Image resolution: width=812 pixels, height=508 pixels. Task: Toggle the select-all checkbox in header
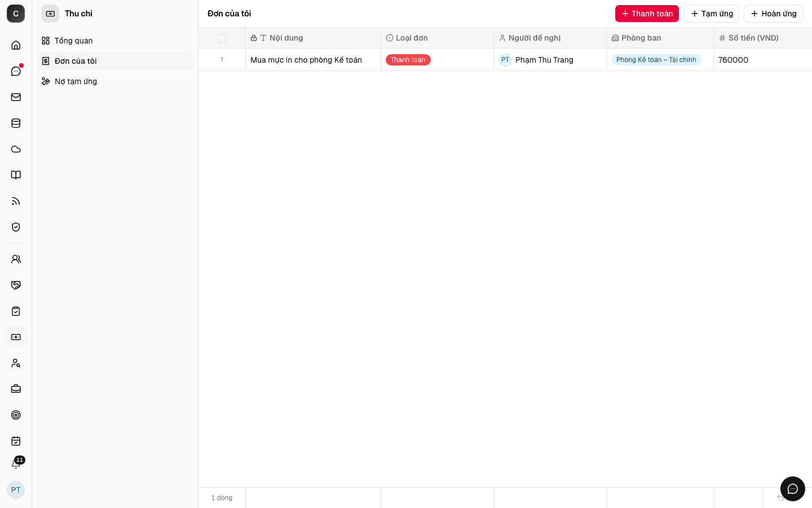pos(222,38)
